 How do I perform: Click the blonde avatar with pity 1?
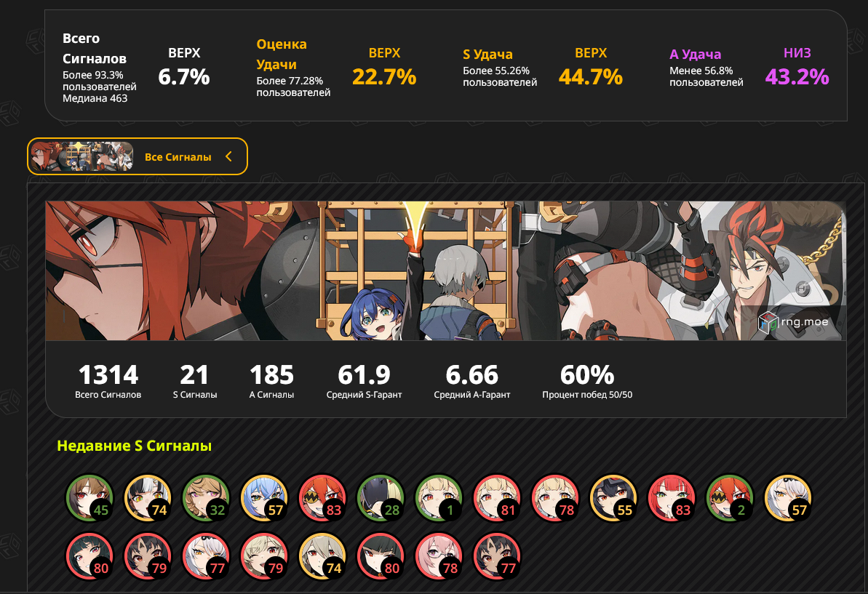pyautogui.click(x=439, y=498)
